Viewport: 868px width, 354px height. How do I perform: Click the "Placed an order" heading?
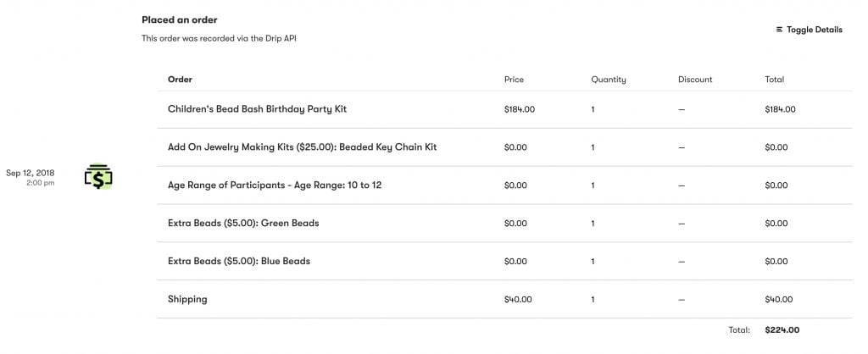click(x=180, y=20)
